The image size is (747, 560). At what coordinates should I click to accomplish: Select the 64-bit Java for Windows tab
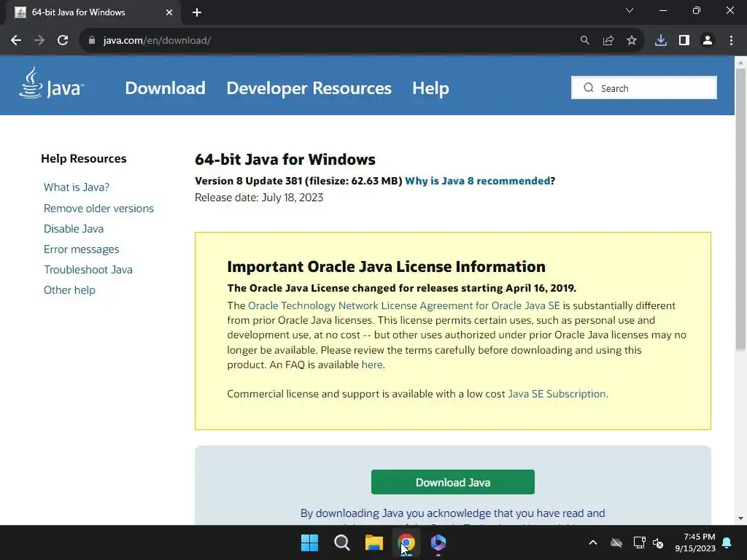click(93, 12)
